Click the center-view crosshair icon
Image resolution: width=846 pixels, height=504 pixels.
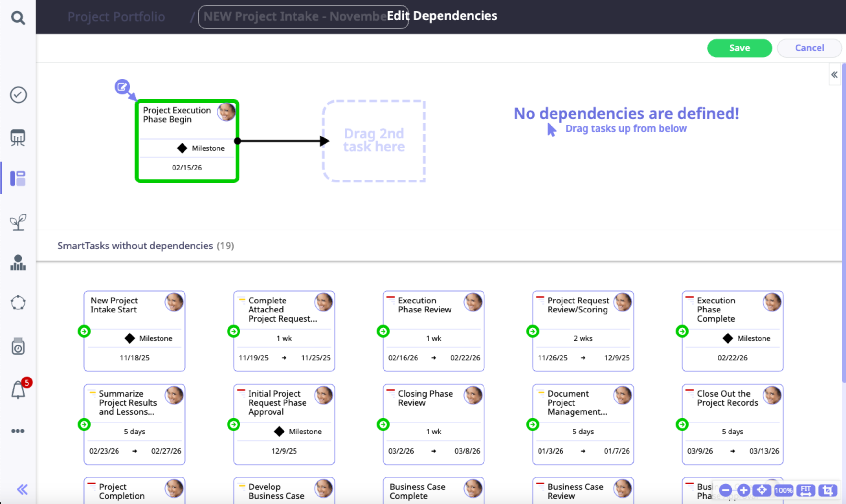[762, 490]
